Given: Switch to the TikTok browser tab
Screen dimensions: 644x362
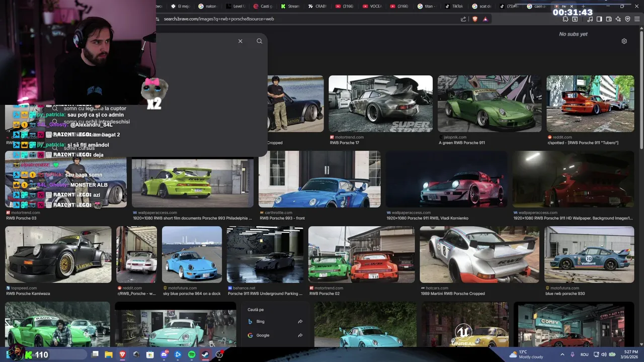Looking at the screenshot, I should point(453,6).
